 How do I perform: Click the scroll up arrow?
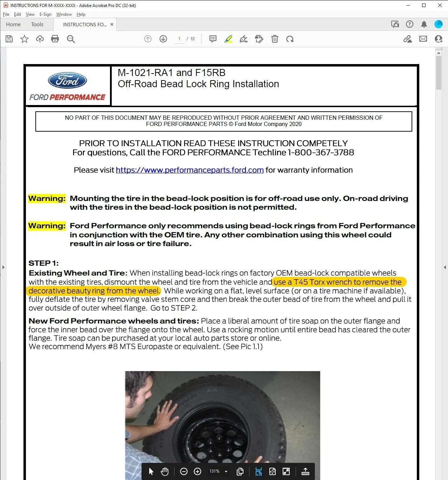(x=439, y=53)
